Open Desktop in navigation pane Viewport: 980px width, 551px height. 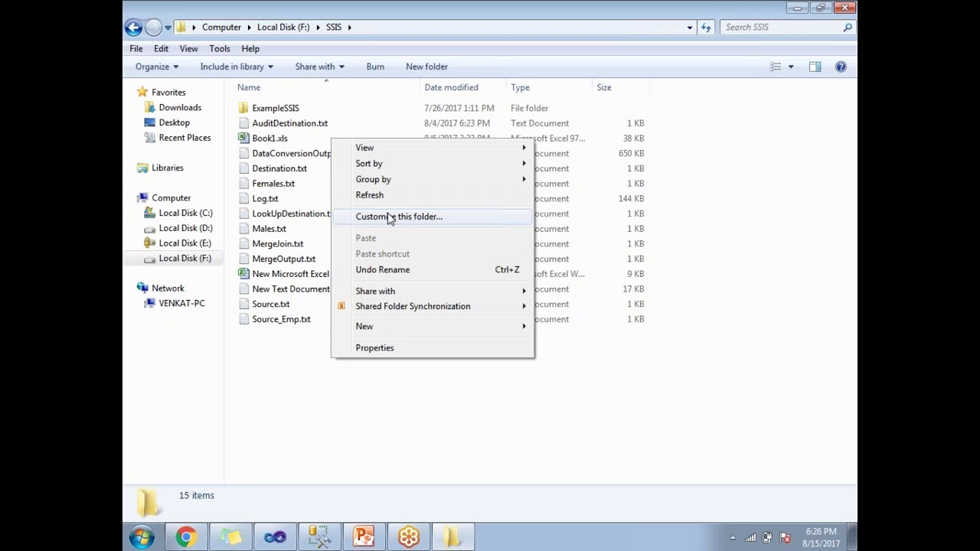click(174, 122)
